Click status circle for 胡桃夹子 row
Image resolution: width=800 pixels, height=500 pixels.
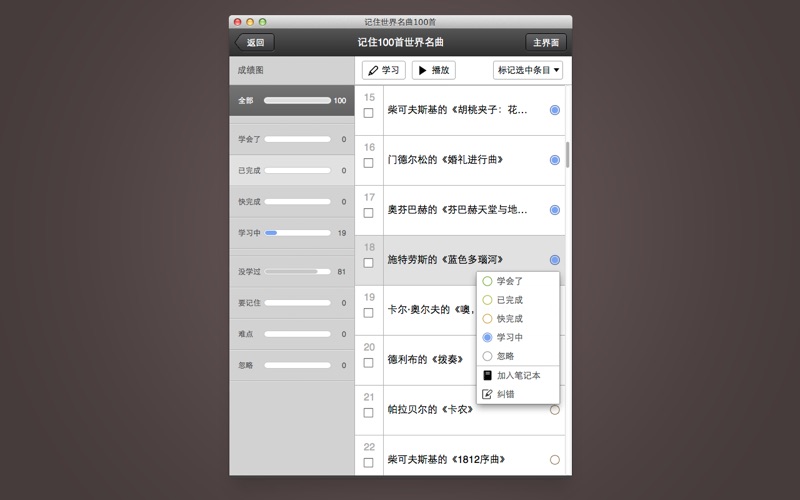(x=555, y=110)
